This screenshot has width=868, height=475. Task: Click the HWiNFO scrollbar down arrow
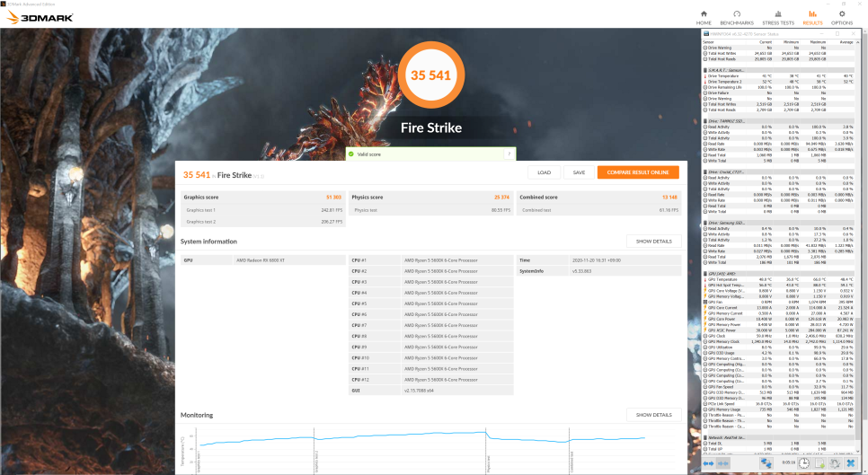[x=858, y=451]
